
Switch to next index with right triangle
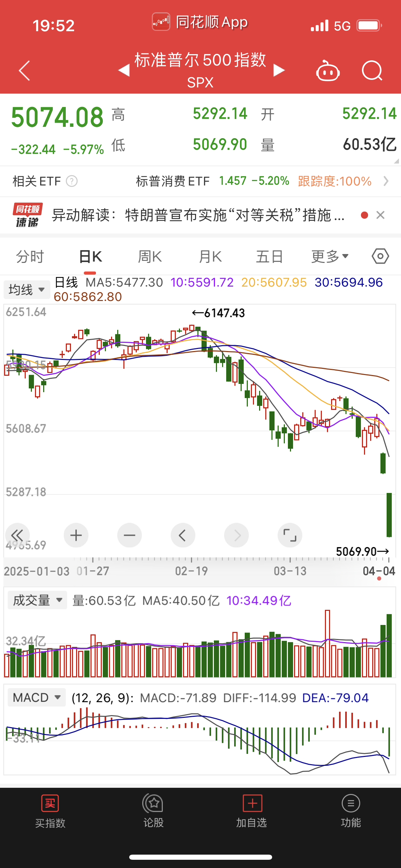click(x=279, y=71)
